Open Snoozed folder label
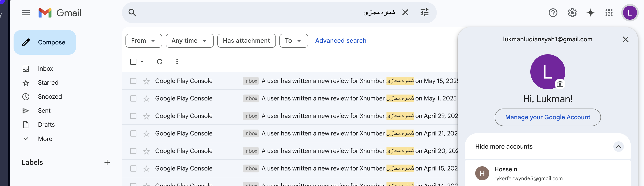This screenshot has width=644, height=186. [50, 97]
